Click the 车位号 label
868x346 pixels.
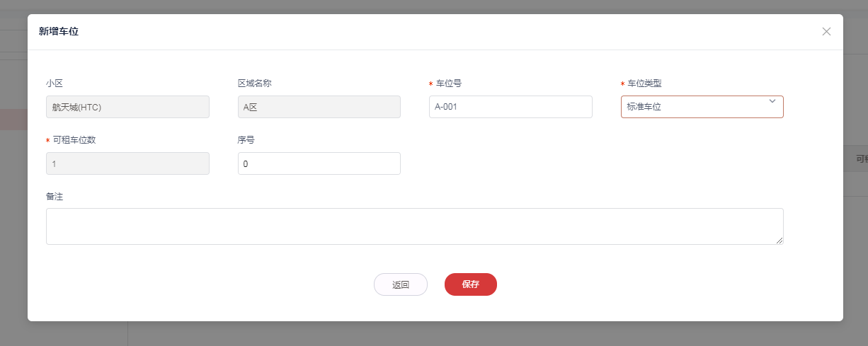[x=449, y=83]
